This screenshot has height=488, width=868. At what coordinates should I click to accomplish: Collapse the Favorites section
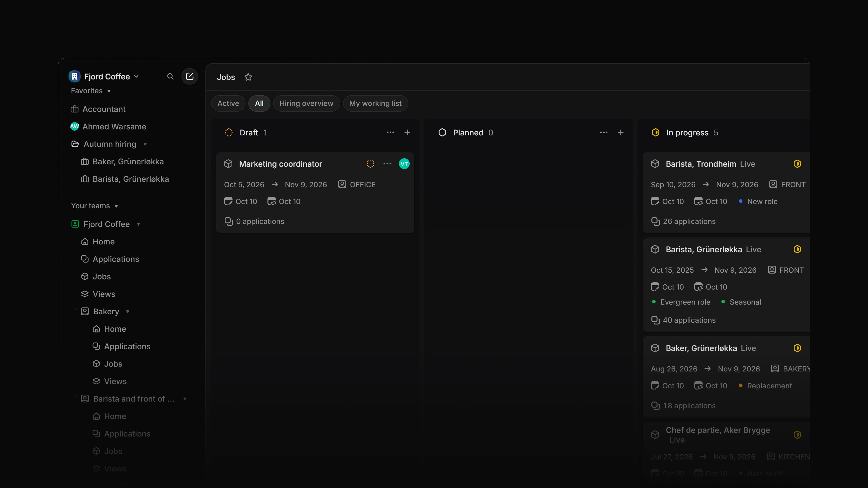pyautogui.click(x=109, y=91)
